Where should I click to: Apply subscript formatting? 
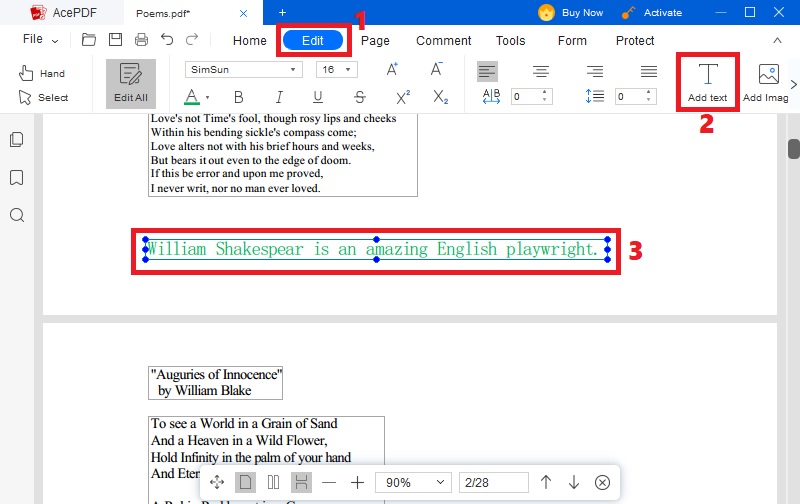[x=440, y=97]
